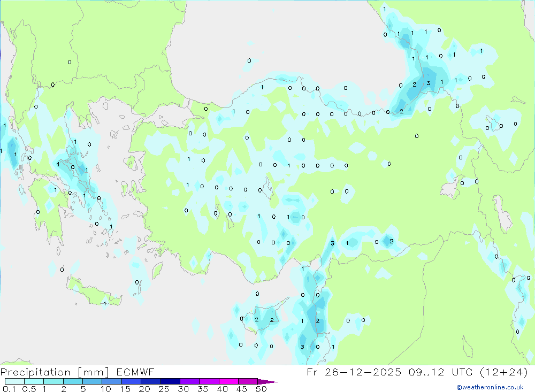Viewport: 535px width, 392px height.
Task: Select the 30–35 mm purple legend swatch
Action: tap(189, 381)
